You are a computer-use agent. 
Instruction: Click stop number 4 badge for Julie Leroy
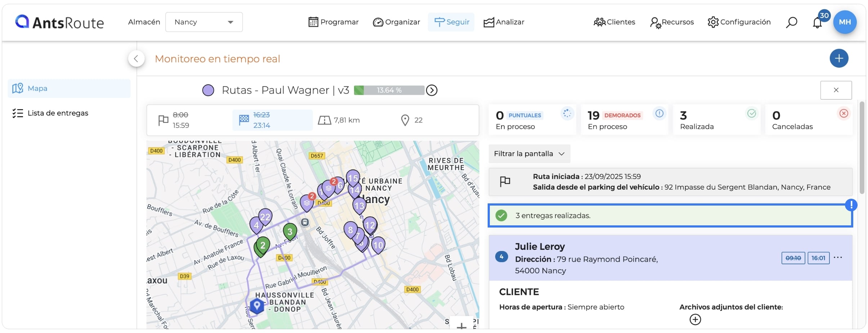click(501, 257)
